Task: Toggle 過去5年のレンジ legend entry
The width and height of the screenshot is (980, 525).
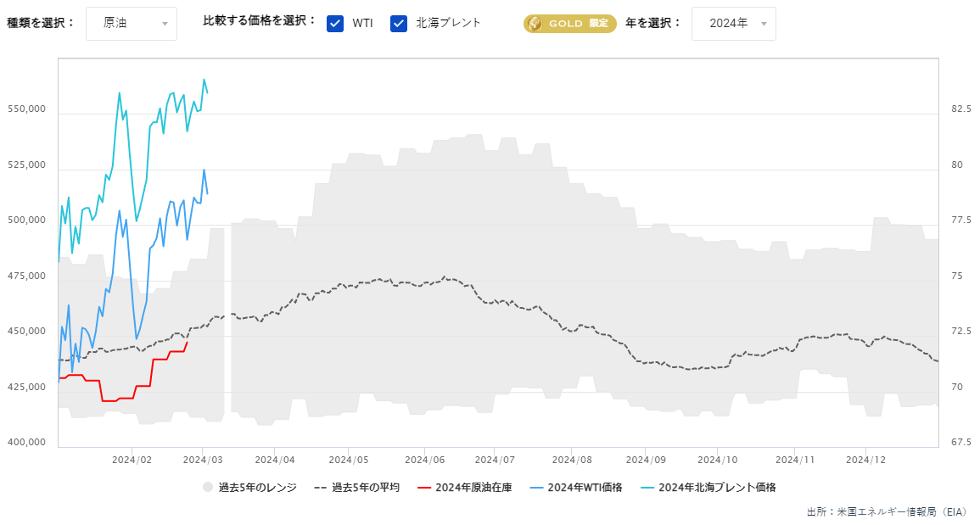Action: point(249,488)
